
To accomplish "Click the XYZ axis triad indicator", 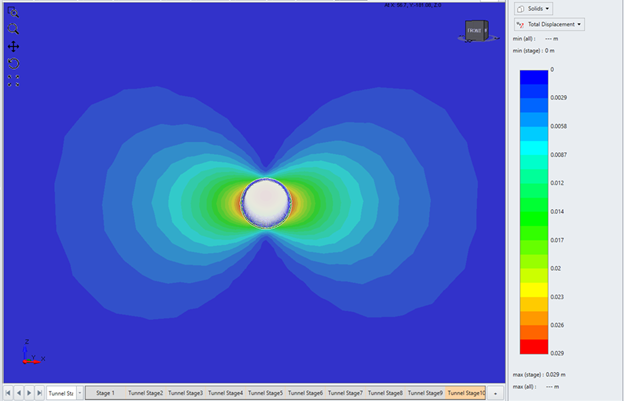I will pos(33,353).
